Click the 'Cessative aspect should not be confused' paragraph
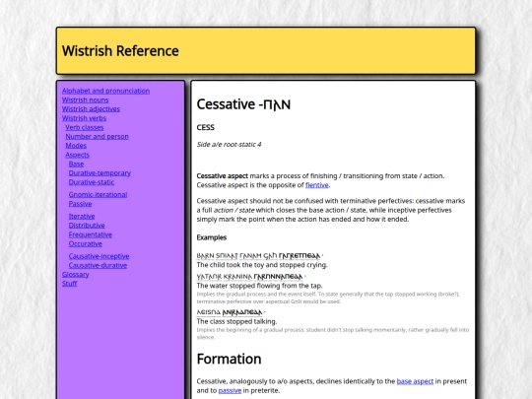The height and width of the screenshot is (399, 532). 331,210
